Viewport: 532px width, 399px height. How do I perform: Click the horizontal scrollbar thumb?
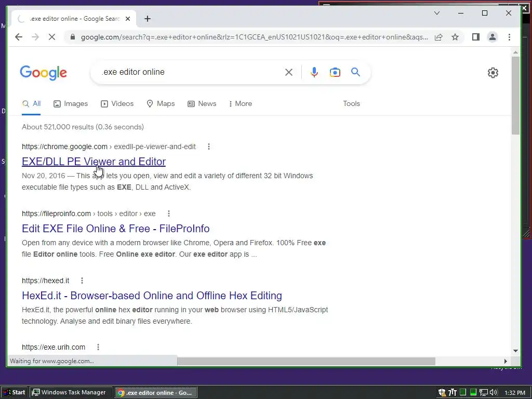pos(306,362)
